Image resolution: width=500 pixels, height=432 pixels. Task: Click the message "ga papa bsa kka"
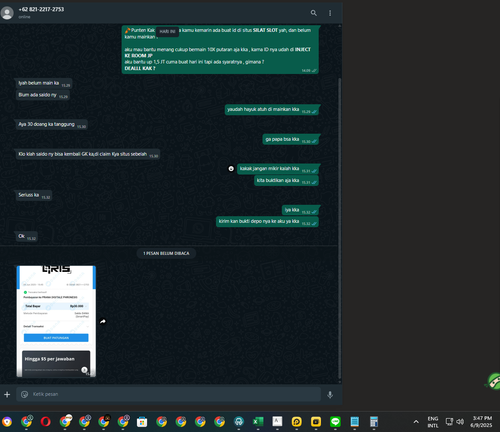point(291,140)
